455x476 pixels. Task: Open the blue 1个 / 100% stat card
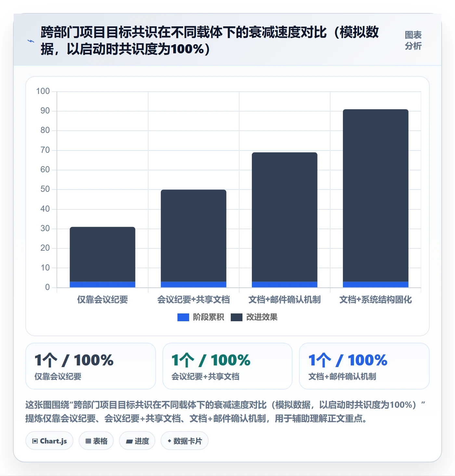point(364,366)
